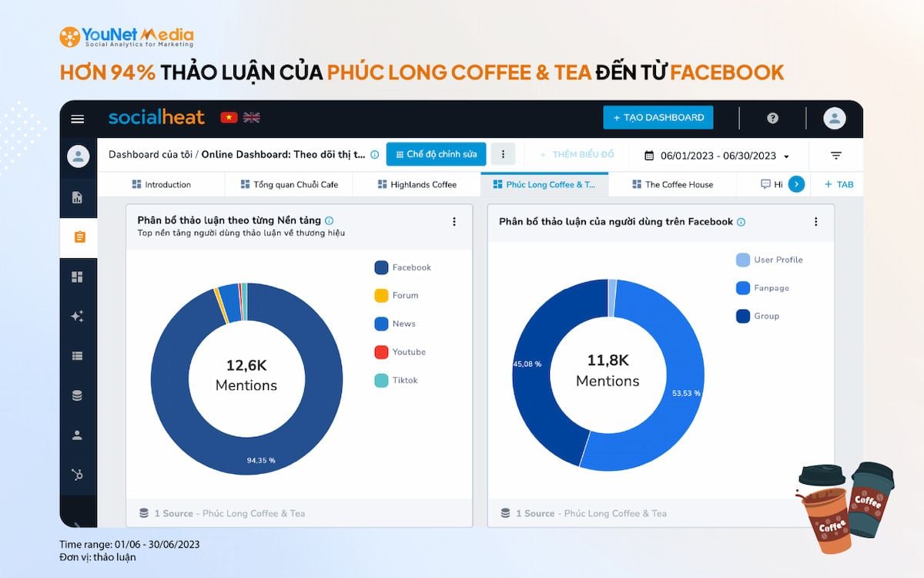The width and height of the screenshot is (924, 578).
Task: Open the sidebar widgets grid icon
Action: click(77, 277)
